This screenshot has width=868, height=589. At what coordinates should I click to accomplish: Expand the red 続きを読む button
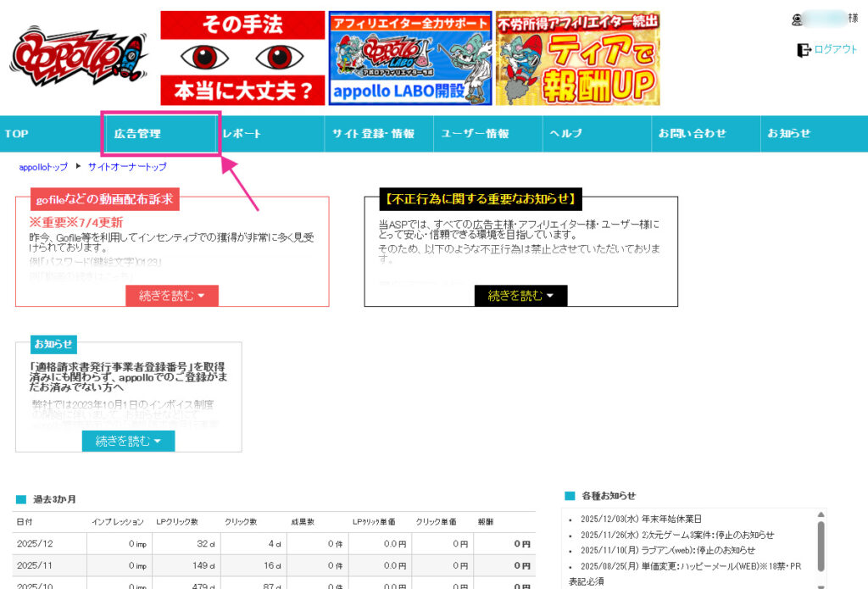172,296
